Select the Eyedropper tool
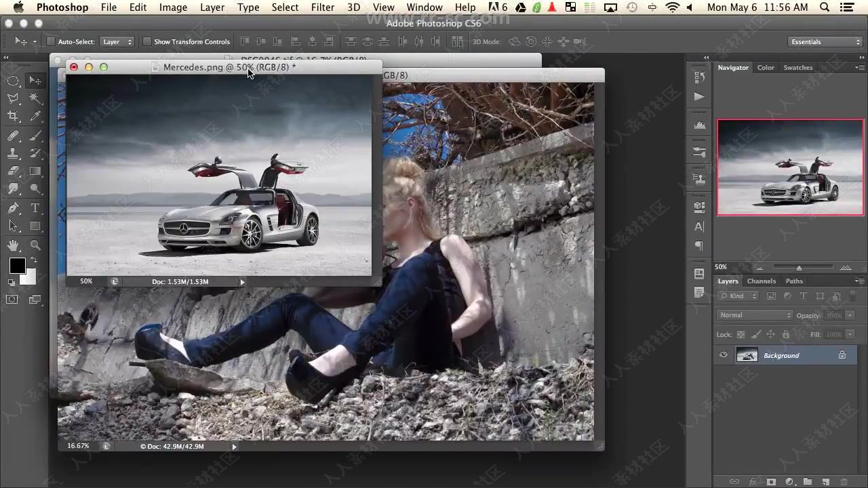This screenshot has height=488, width=868. [35, 117]
